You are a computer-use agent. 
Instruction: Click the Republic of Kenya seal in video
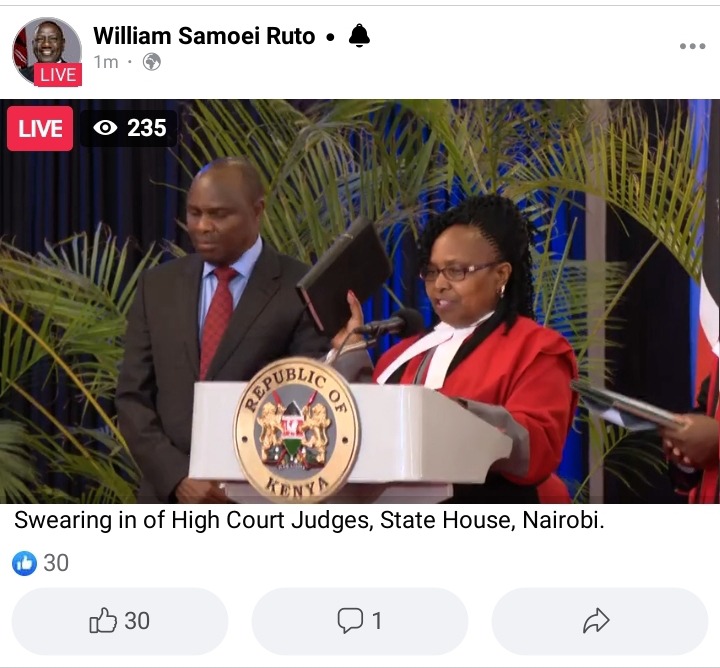(297, 429)
